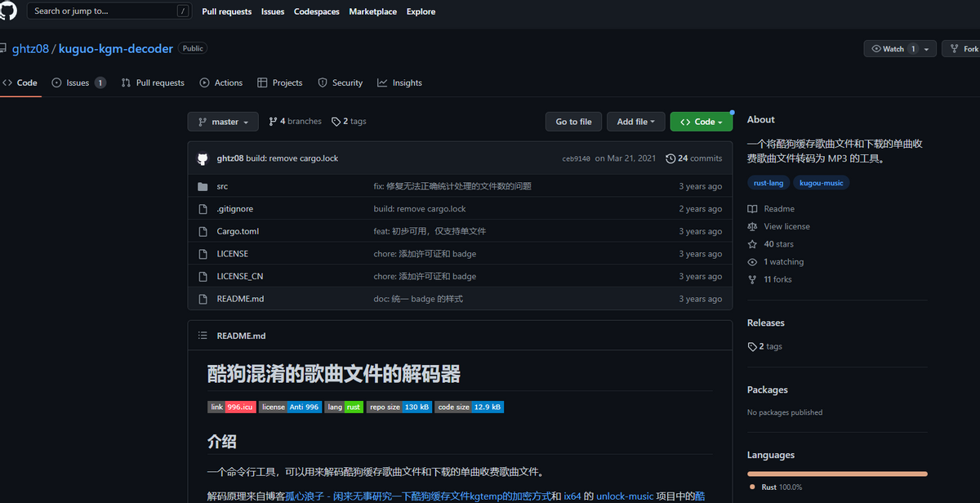The image size is (980, 503).
Task: View the 40 stars link
Action: pyautogui.click(x=771, y=244)
